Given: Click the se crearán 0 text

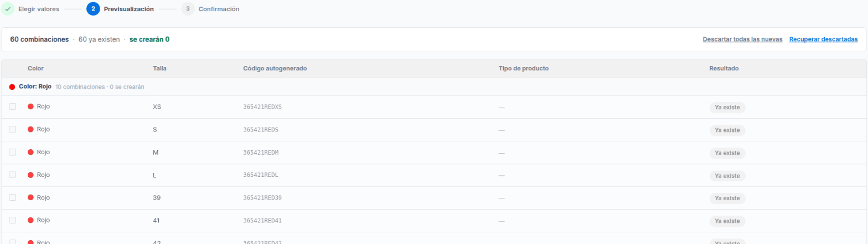Looking at the screenshot, I should (x=149, y=39).
